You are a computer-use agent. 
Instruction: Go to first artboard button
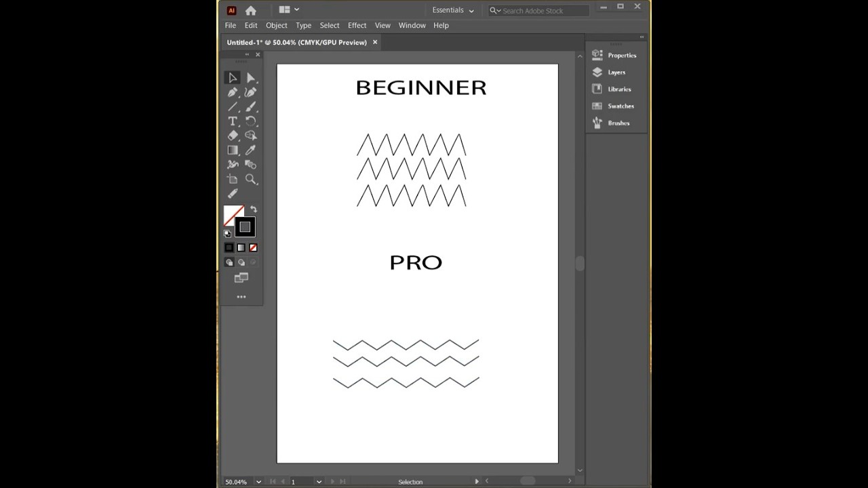point(273,482)
